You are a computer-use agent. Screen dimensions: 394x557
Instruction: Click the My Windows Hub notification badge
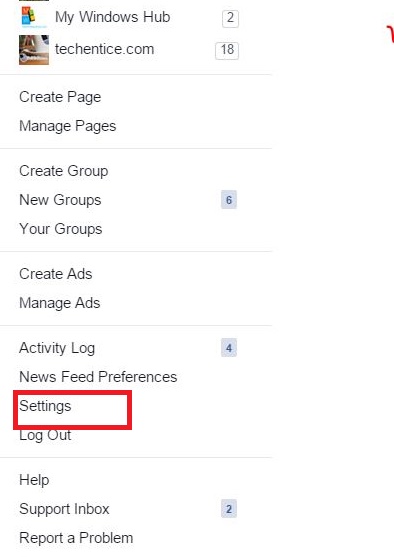coord(230,18)
